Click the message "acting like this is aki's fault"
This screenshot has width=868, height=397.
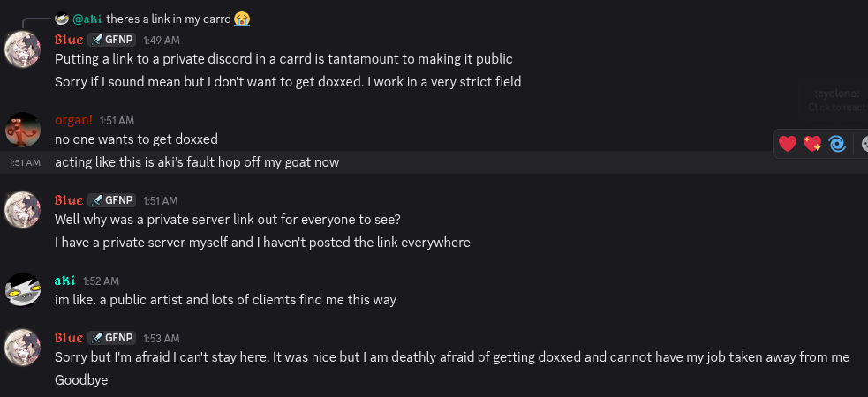click(x=196, y=162)
